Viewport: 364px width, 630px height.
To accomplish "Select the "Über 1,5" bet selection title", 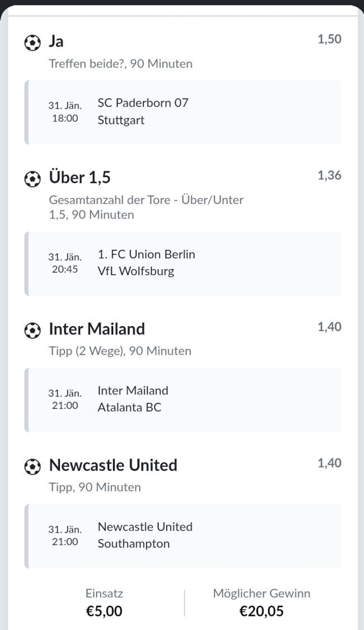I will point(80,178).
